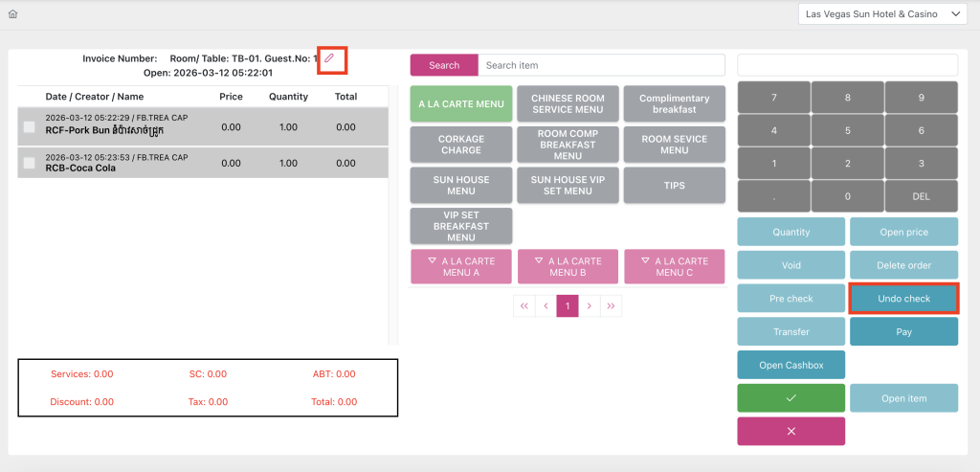
Task: Expand A LA CARTE MENU C submenu
Action: [674, 267]
